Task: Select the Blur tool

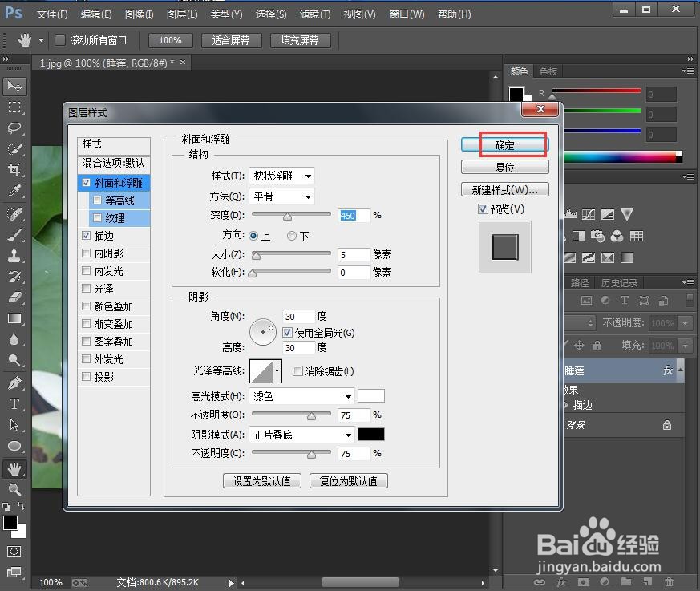Action: click(x=14, y=339)
